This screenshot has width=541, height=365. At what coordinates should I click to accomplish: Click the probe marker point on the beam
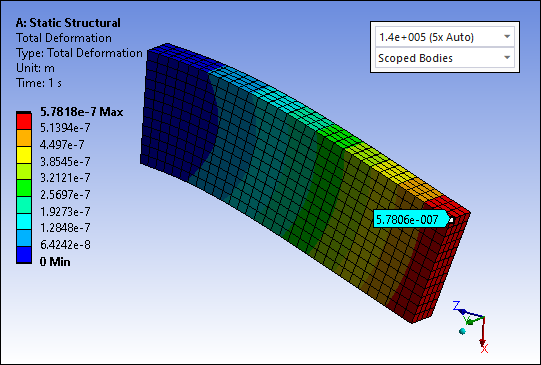tap(451, 219)
